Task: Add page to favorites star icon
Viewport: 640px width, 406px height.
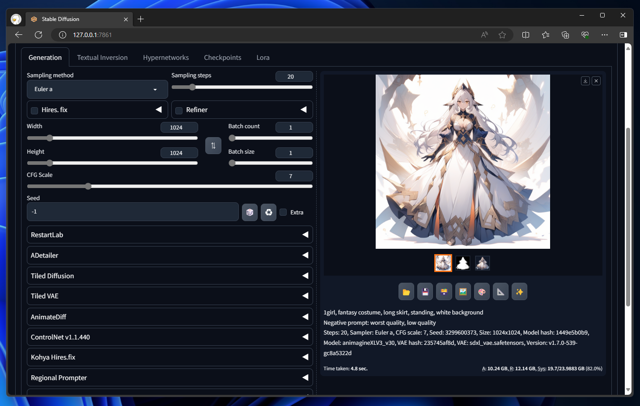Action: coord(502,35)
